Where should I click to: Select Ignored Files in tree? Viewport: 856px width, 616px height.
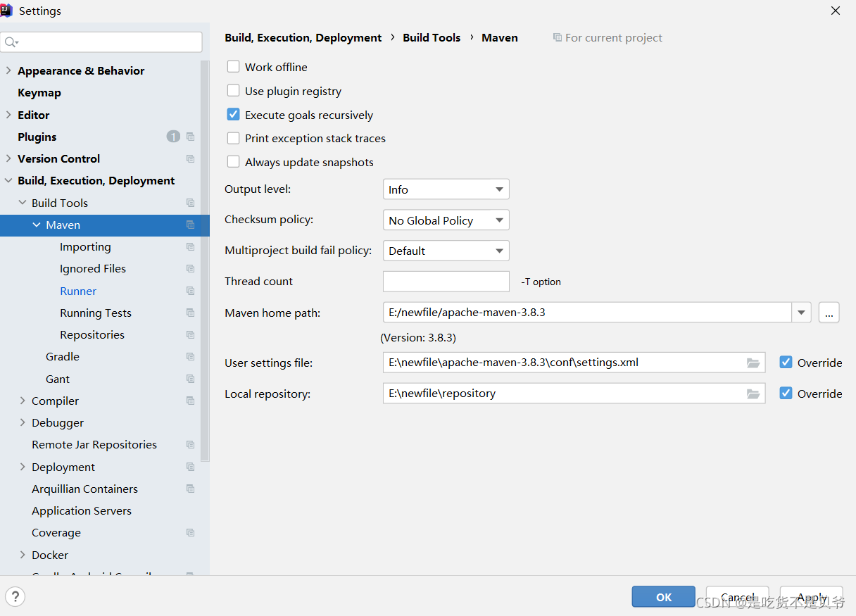click(93, 268)
